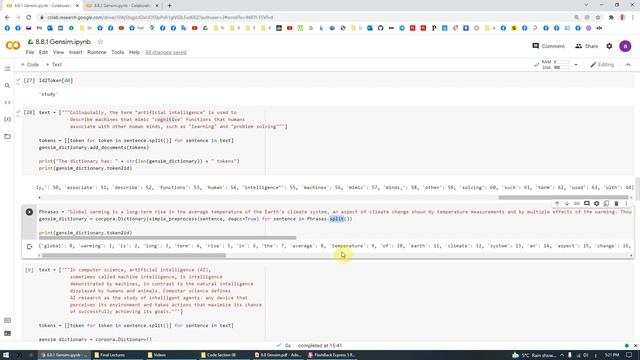The height and width of the screenshot is (360, 640).
Task: Open the table of contents sidebar panel
Action: pos(7,69)
